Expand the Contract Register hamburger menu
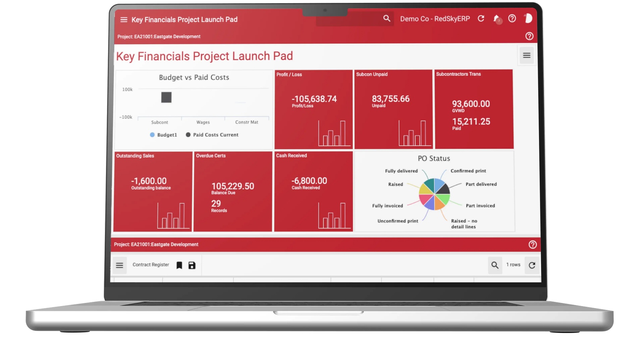 [x=119, y=265]
